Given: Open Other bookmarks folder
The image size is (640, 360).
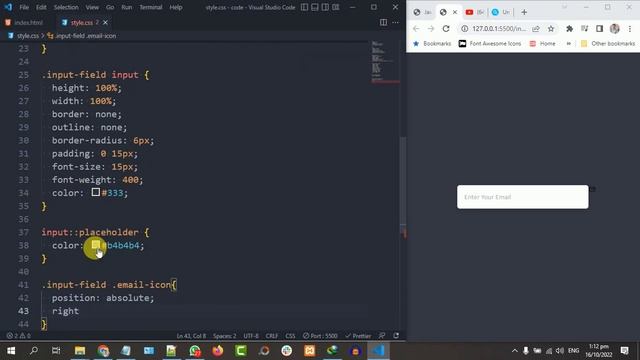Looking at the screenshot, I should (608, 44).
